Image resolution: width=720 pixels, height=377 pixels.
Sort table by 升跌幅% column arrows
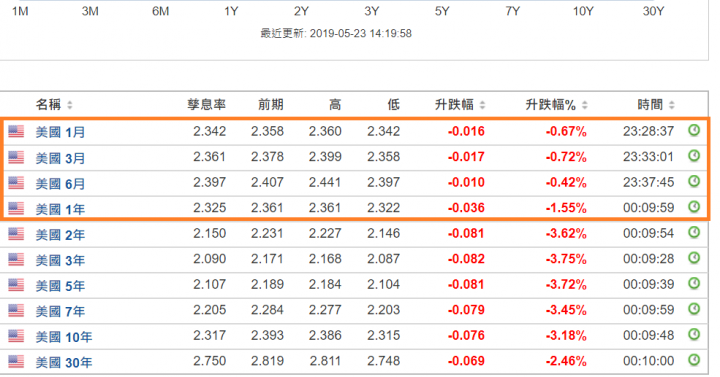(585, 105)
